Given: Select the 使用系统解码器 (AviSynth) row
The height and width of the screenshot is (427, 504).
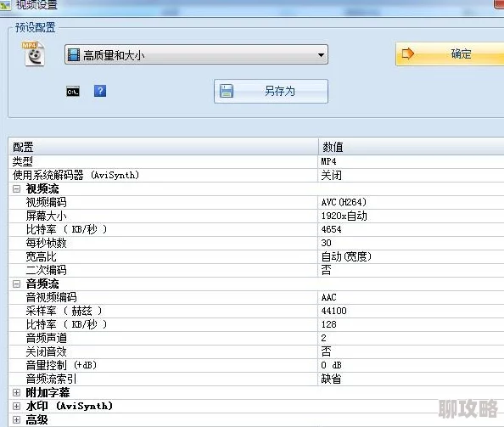Looking at the screenshot, I should [256, 175].
